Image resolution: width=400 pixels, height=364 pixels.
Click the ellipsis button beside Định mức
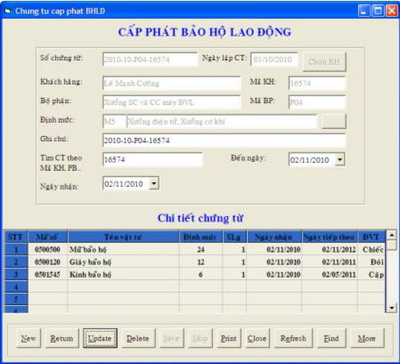pyautogui.click(x=334, y=122)
